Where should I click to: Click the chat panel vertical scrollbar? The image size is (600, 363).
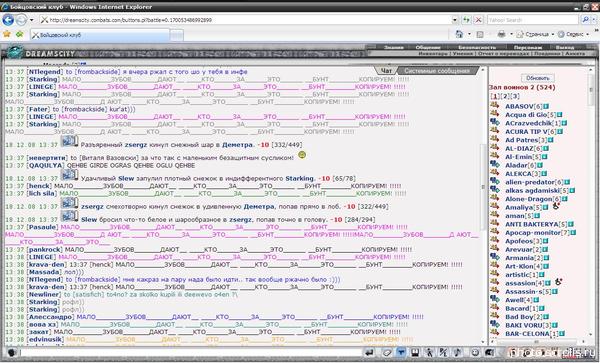coord(483,207)
